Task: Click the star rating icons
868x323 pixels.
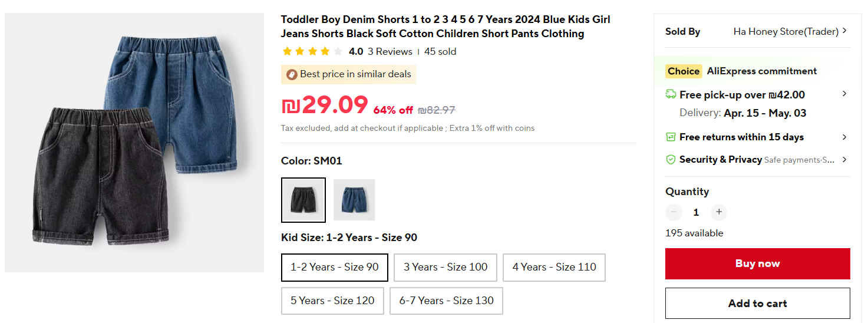Action: pyautogui.click(x=312, y=52)
